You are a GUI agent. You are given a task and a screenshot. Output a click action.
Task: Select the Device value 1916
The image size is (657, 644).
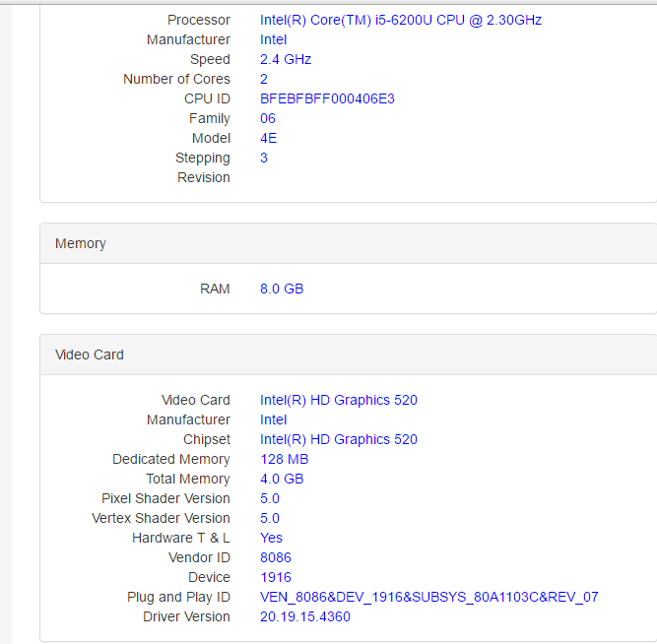tap(275, 577)
